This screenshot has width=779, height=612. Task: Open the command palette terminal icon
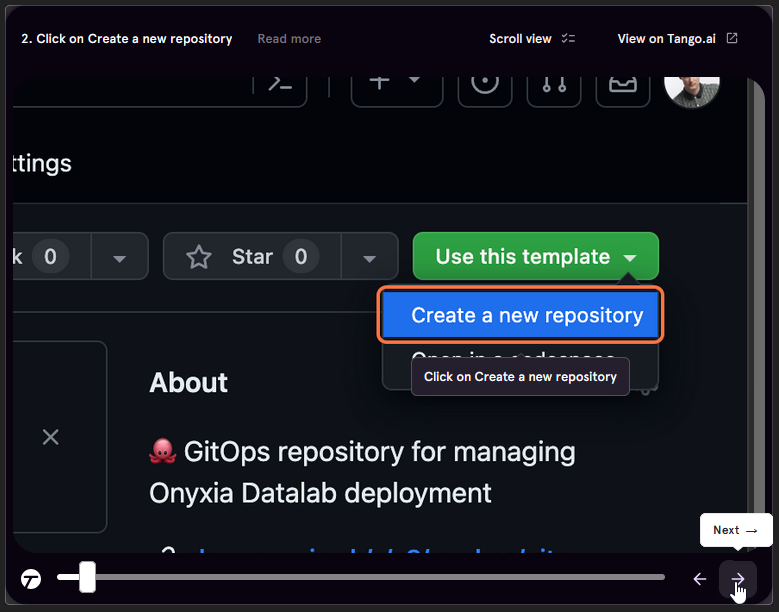(280, 84)
